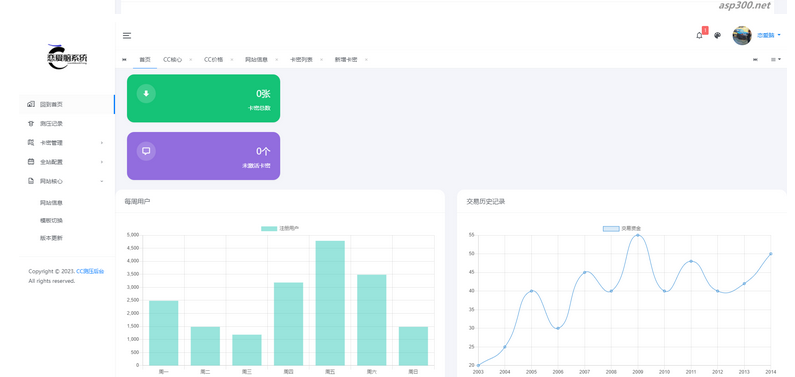Open the theme palette icon
Screen dimensions: 795x377
(x=717, y=35)
